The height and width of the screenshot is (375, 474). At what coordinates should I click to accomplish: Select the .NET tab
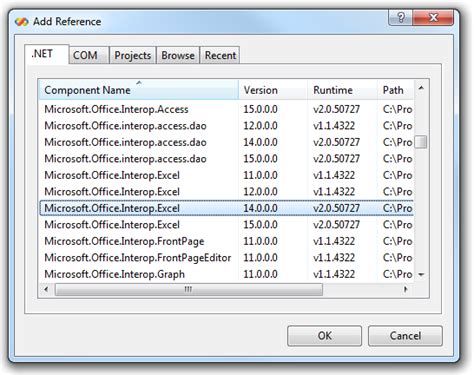click(x=46, y=54)
